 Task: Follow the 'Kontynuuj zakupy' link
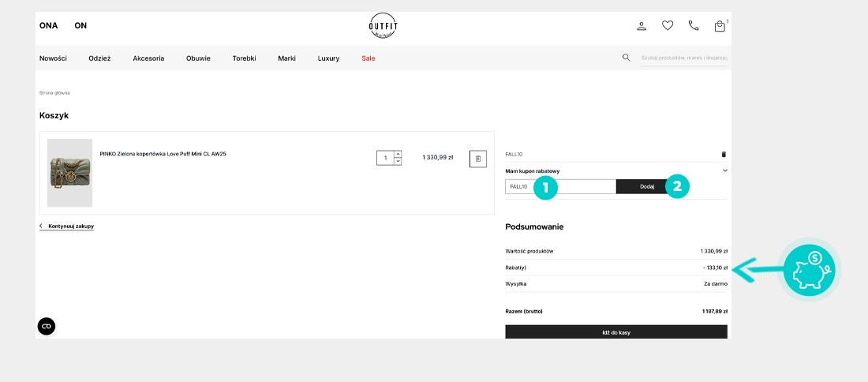coord(70,227)
